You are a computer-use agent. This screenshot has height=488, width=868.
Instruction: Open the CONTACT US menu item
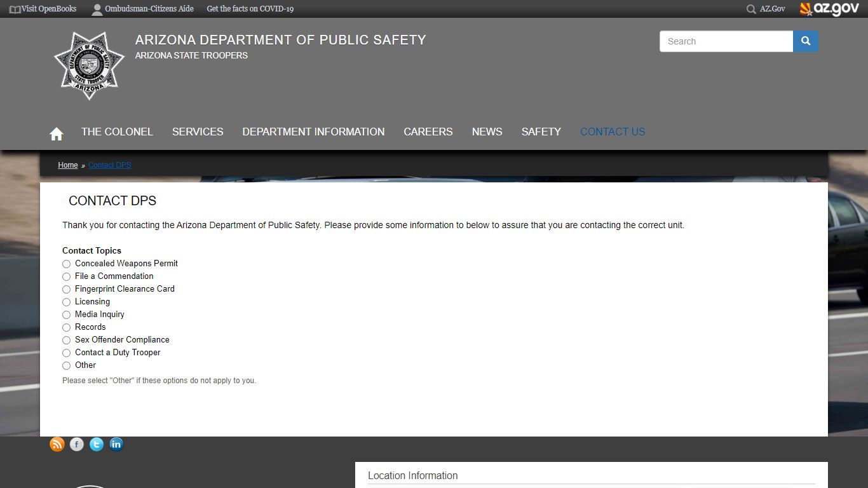tap(613, 132)
